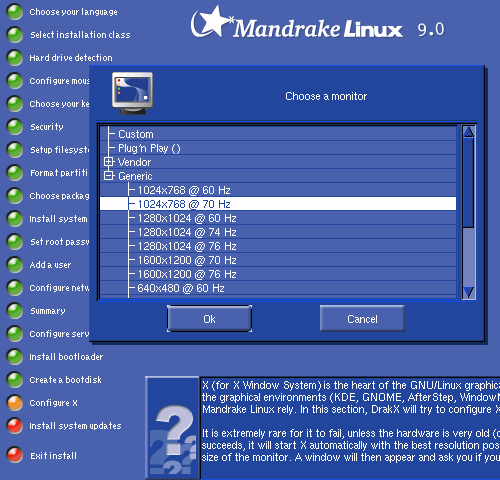The width and height of the screenshot is (500, 480).
Task: Click the scroll-down arrow of the monitor list
Action: 469,292
